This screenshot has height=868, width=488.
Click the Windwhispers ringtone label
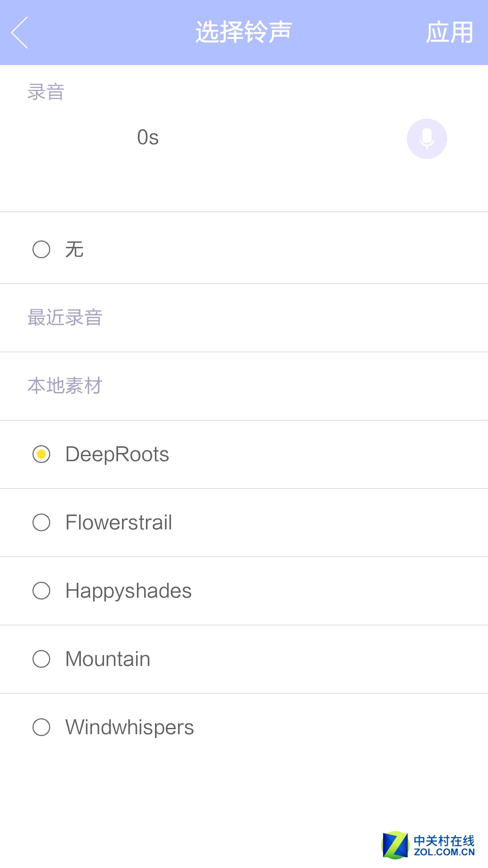point(129,727)
